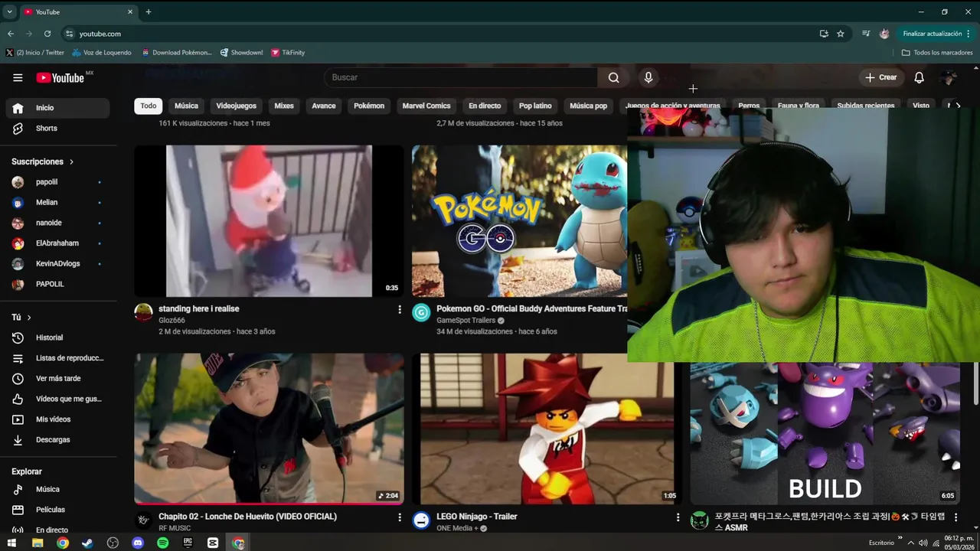The height and width of the screenshot is (551, 980).
Task: Open Mis videos in sidebar
Action: point(57,419)
